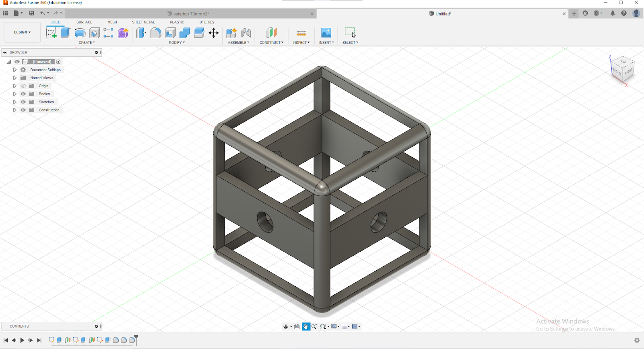Pick the Hole tool icon
644x349 pixels.
[x=94, y=33]
